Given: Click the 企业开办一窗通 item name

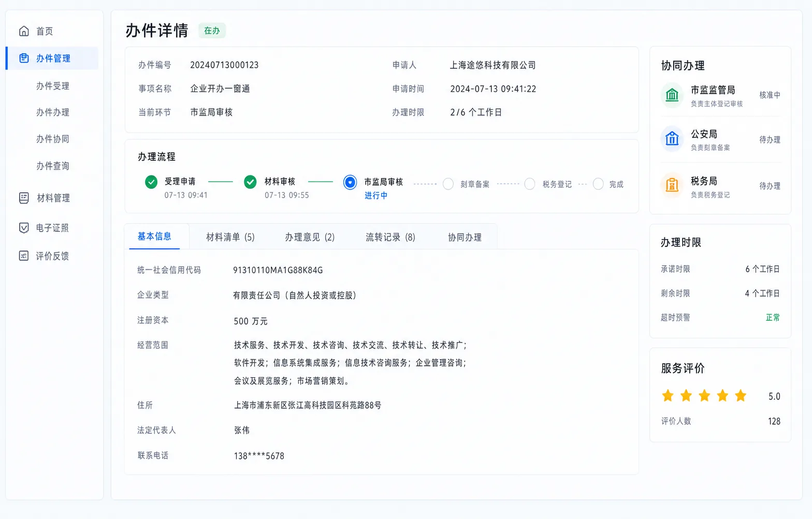Looking at the screenshot, I should (x=220, y=88).
